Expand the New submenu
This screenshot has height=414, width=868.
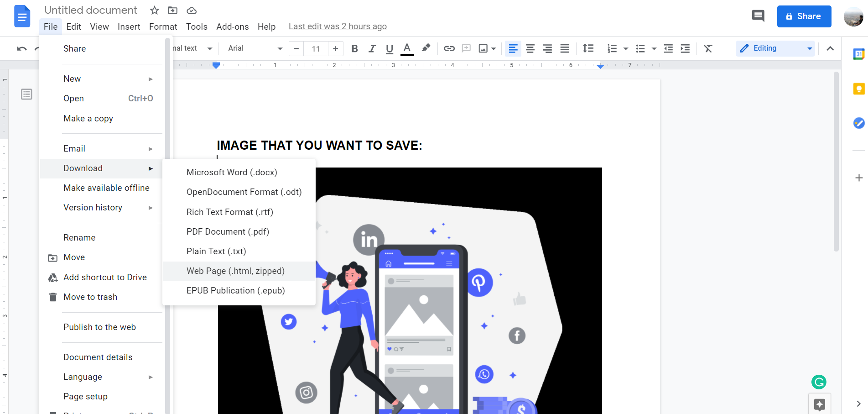point(101,79)
